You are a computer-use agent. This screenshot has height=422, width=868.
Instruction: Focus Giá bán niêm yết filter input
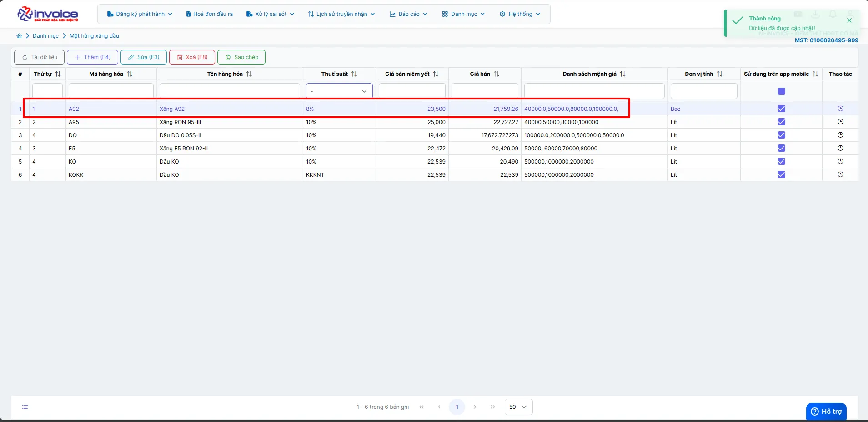click(412, 91)
